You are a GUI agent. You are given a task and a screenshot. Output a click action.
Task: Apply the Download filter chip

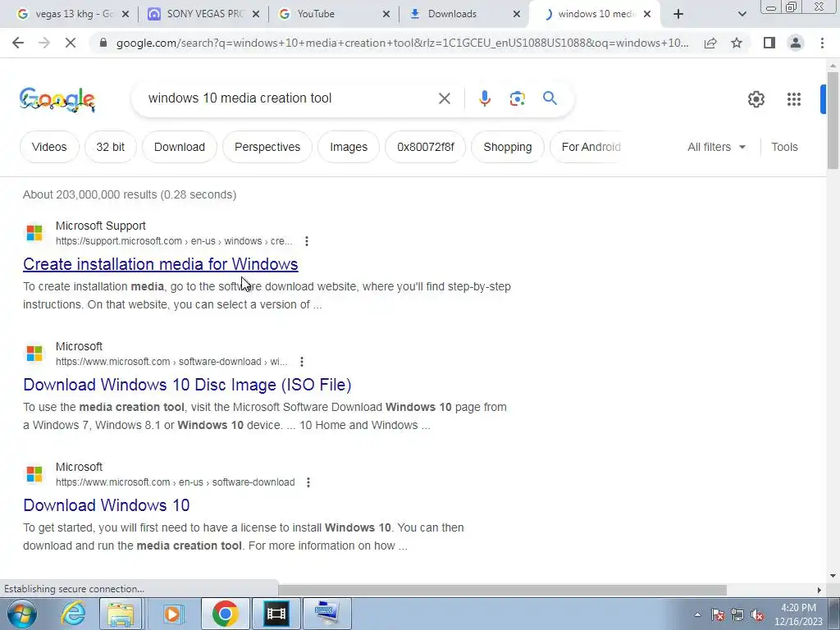[180, 147]
